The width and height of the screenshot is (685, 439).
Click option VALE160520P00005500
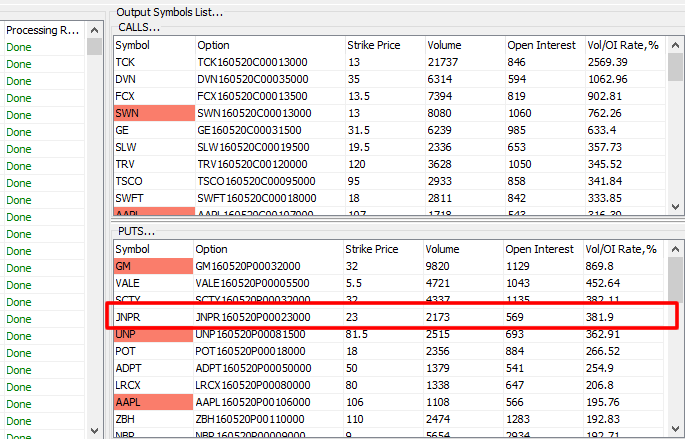[x=252, y=283]
